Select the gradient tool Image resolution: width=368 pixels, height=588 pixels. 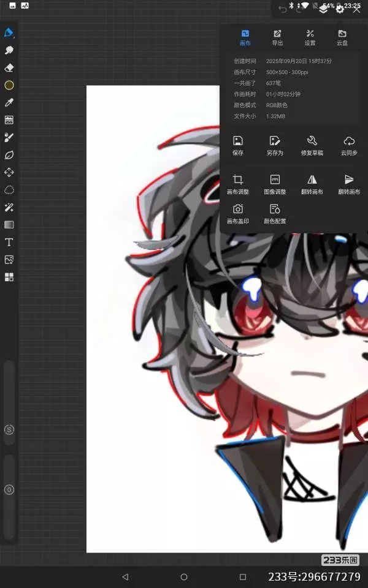pos(9,225)
